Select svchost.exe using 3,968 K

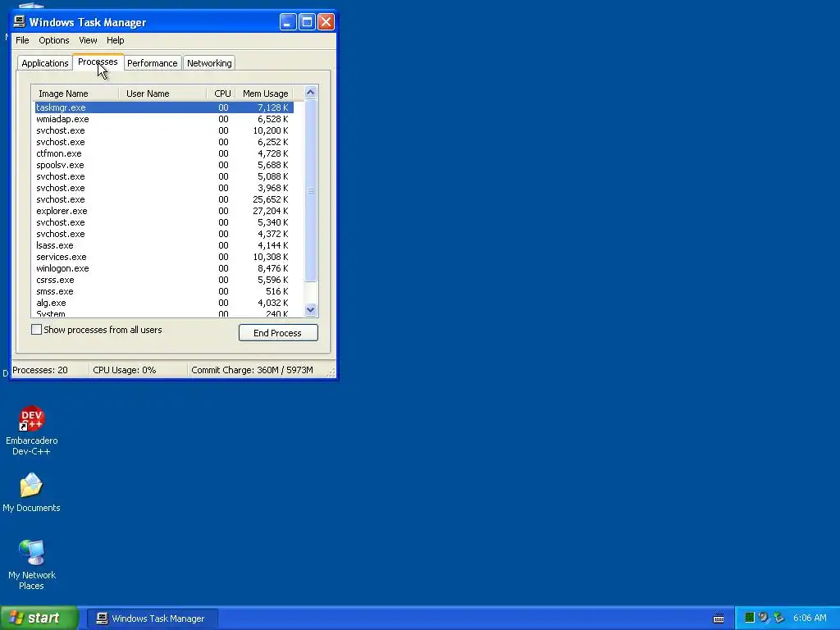[x=164, y=188]
